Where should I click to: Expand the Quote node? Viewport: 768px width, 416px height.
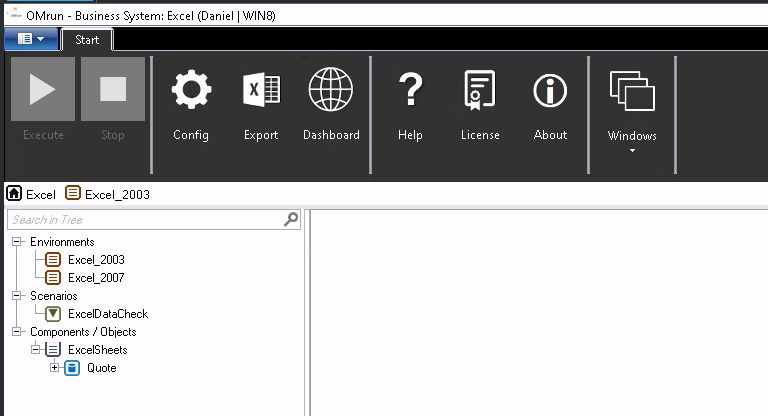[x=54, y=367]
